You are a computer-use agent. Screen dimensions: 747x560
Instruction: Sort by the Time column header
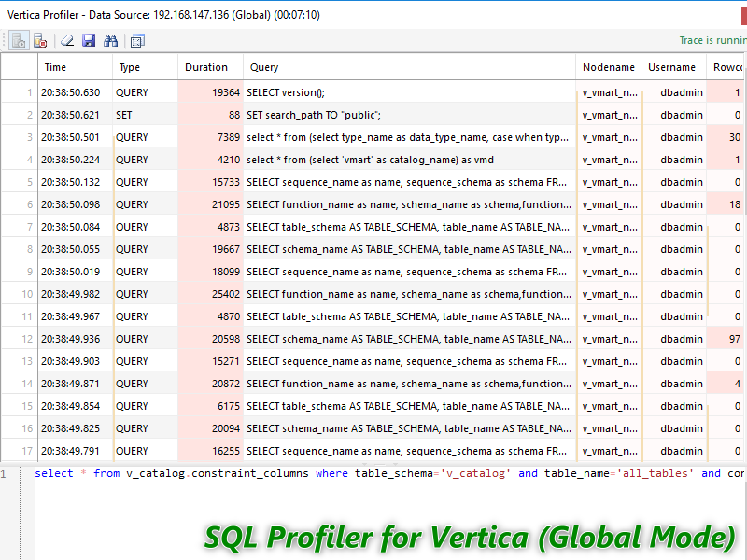(76, 67)
